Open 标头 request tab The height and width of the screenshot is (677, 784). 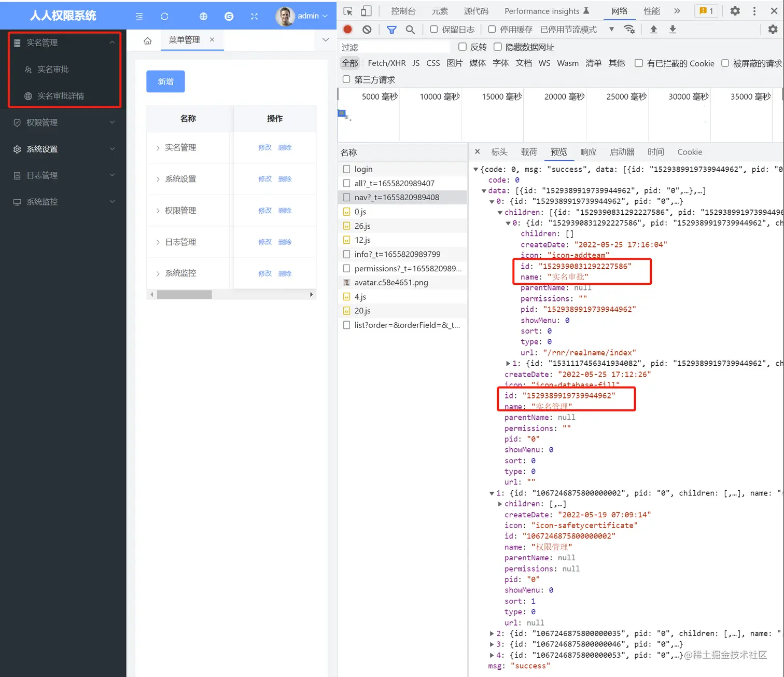tap(499, 151)
